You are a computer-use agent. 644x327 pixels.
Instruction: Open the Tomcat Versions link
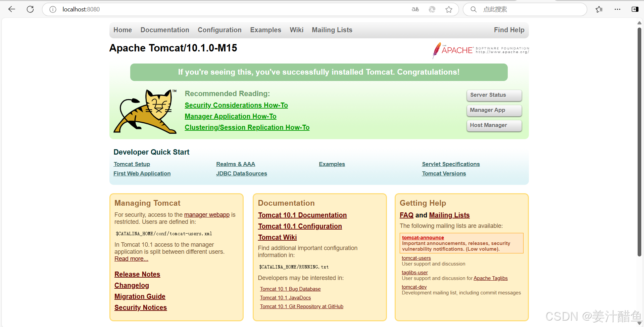[444, 173]
